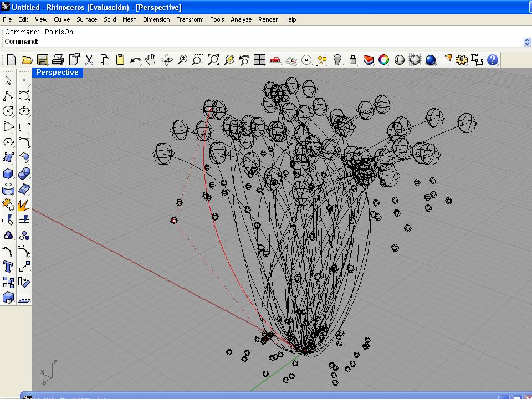Select the Box solid tool

[x=8, y=173]
